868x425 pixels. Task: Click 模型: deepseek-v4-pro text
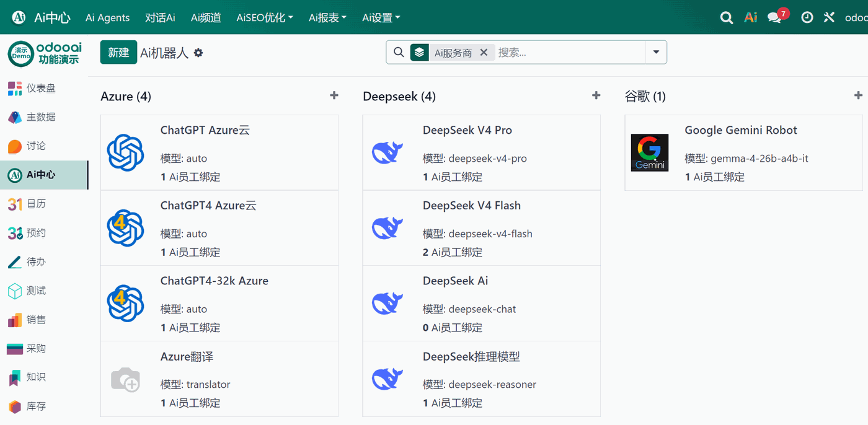coord(475,159)
